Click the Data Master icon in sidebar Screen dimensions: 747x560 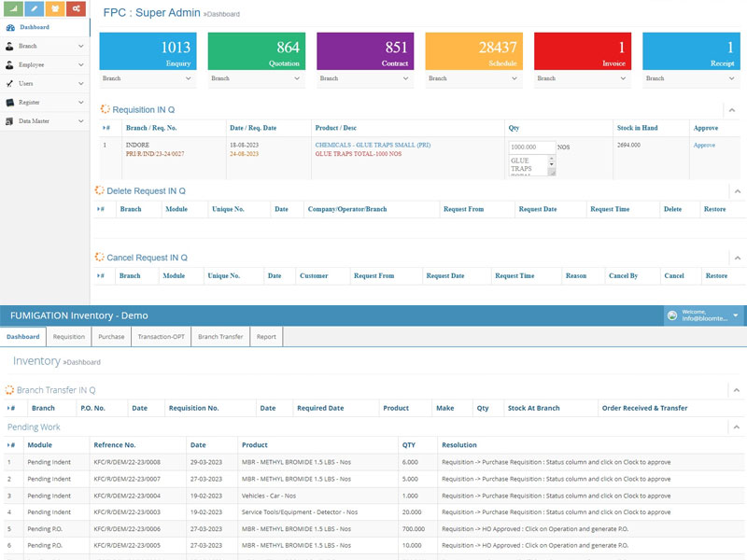pos(9,119)
